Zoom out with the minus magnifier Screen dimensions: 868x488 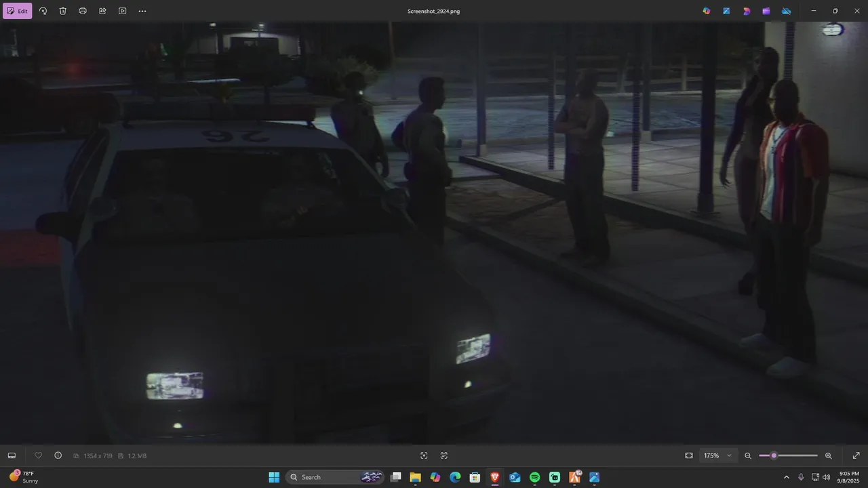748,455
